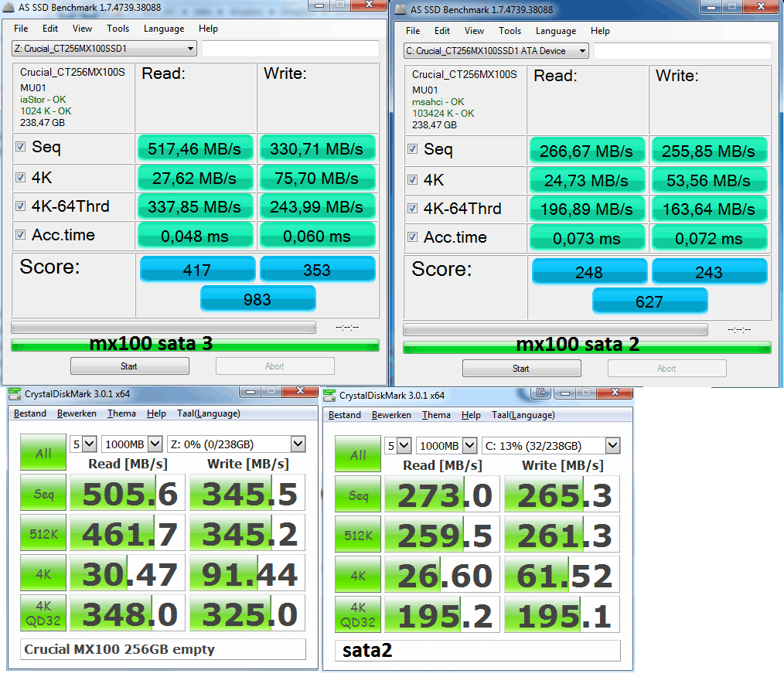Click green mx100 sata 2 progress bar

tap(587, 347)
